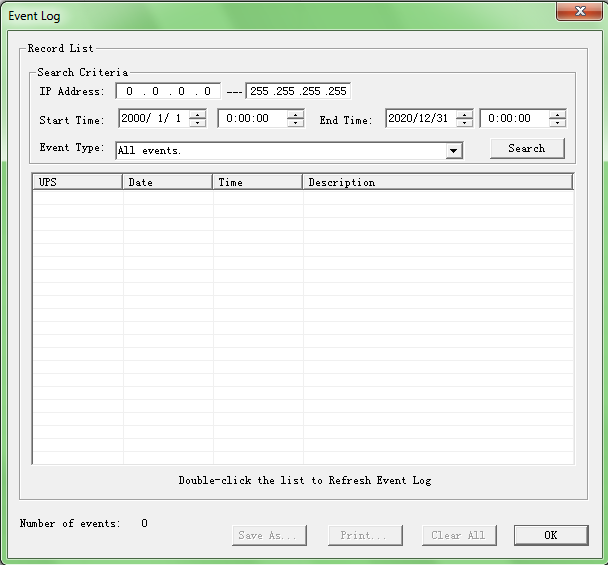Decrease Start Time clock with down arrow
Screen dimensions: 608x565
[295, 123]
